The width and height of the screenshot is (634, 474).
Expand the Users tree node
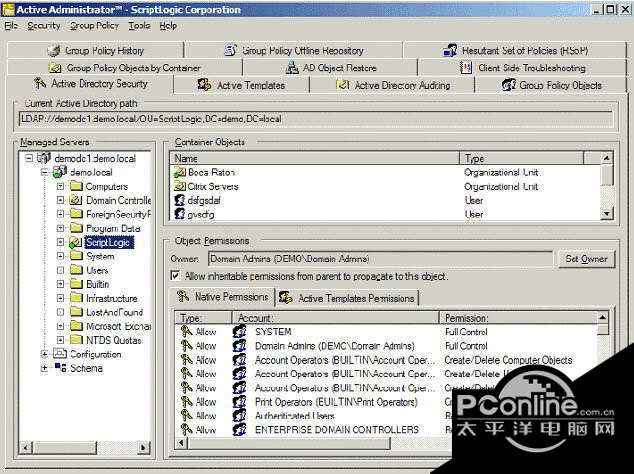click(x=60, y=270)
